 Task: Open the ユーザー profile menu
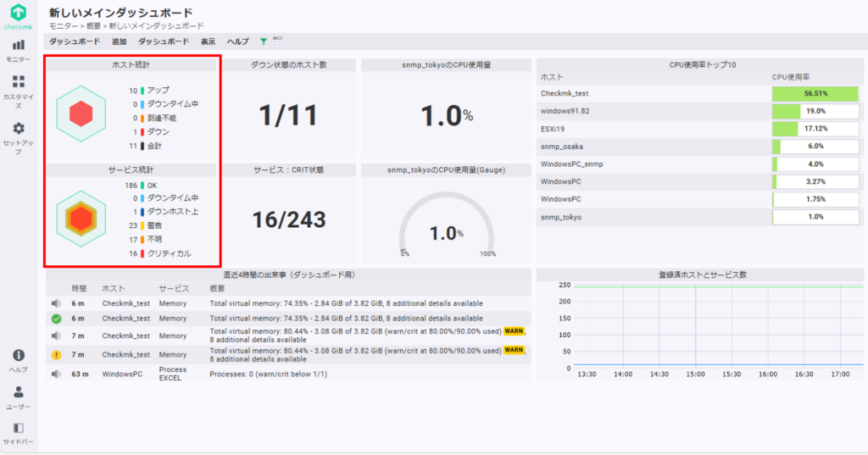[19, 397]
